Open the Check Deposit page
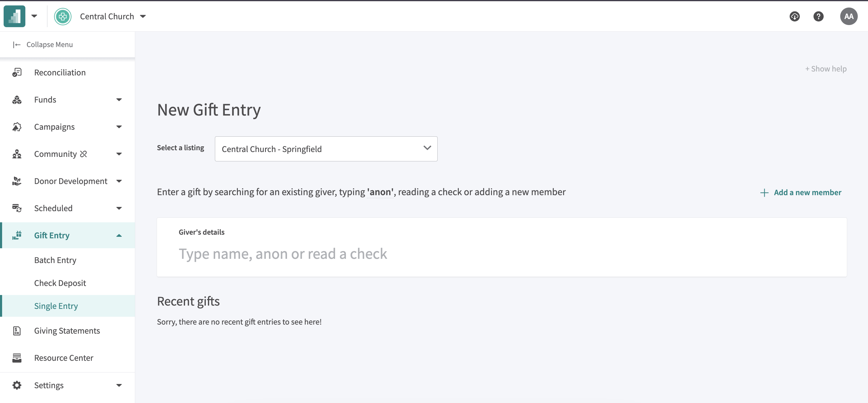Viewport: 868px width, 403px height. (60, 283)
